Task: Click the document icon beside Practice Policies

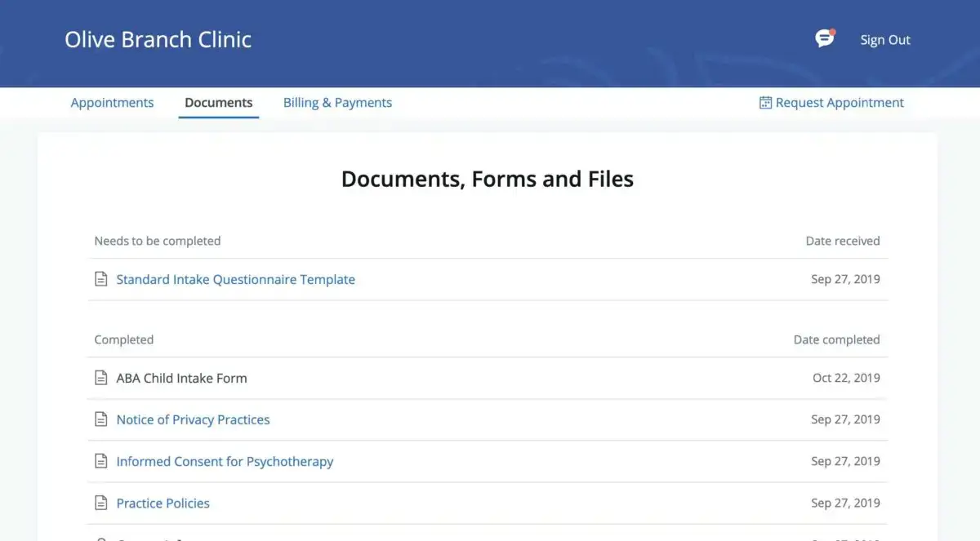Action: click(x=101, y=503)
